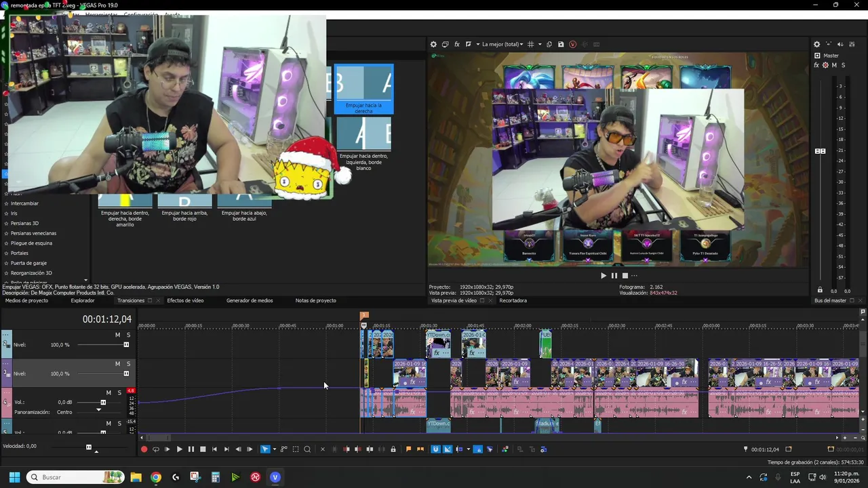Click playback rate Velocidad slider
This screenshot has width=868, height=488.
click(x=88, y=447)
